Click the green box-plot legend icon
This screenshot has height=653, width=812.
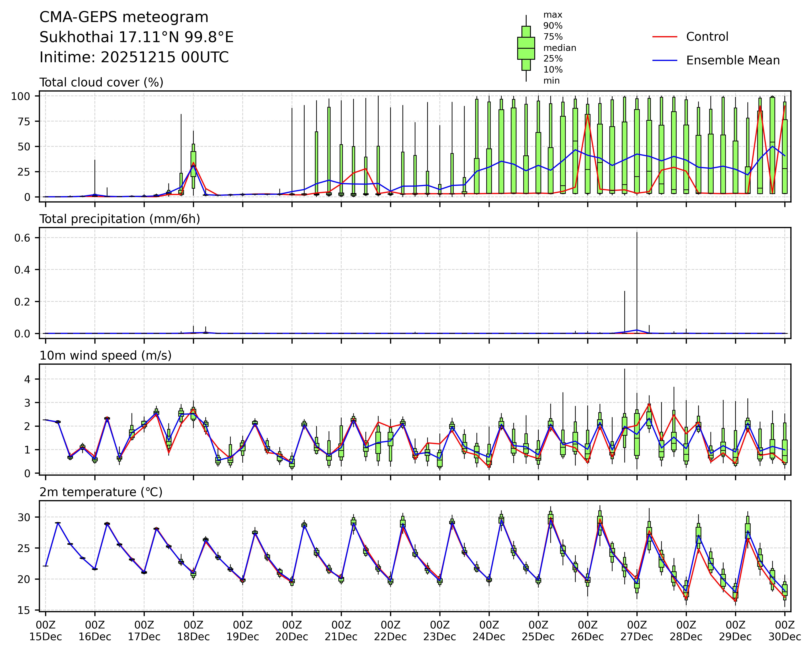tap(526, 48)
